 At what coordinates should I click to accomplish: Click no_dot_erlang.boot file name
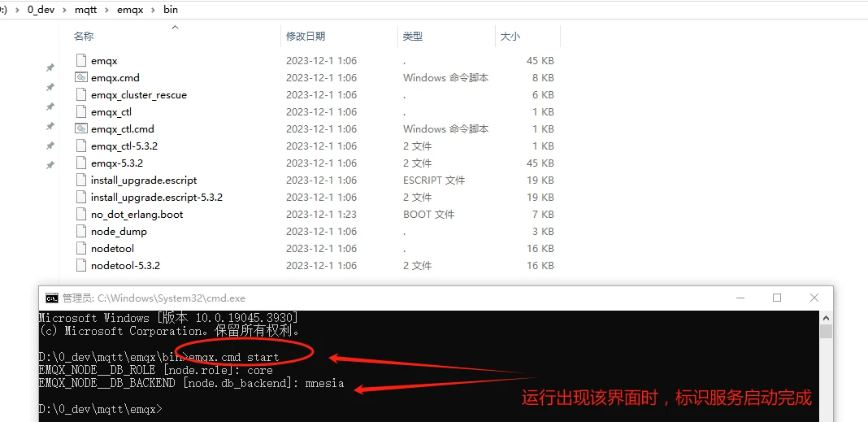(137, 215)
